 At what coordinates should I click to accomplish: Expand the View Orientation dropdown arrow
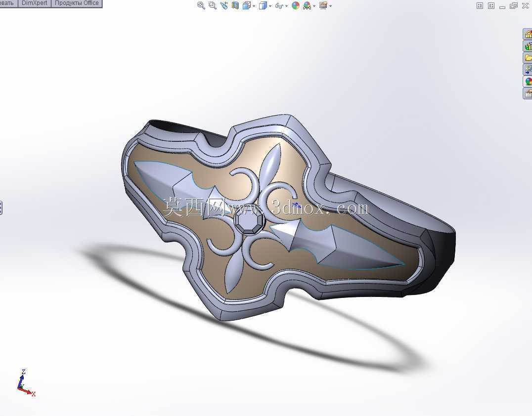254,6
